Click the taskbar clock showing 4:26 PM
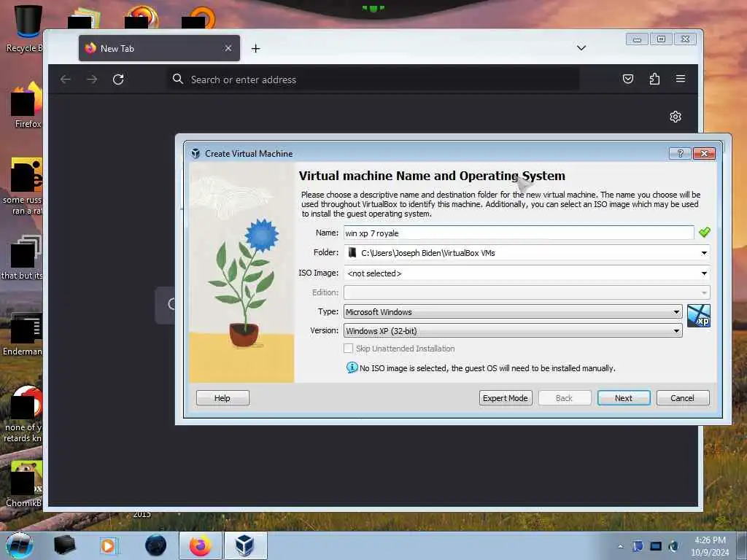 (x=710, y=546)
